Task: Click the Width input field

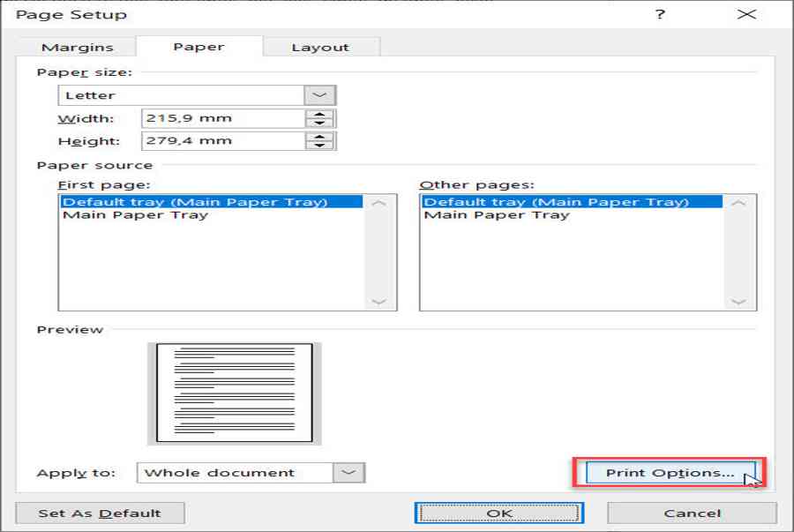Action: (x=223, y=118)
